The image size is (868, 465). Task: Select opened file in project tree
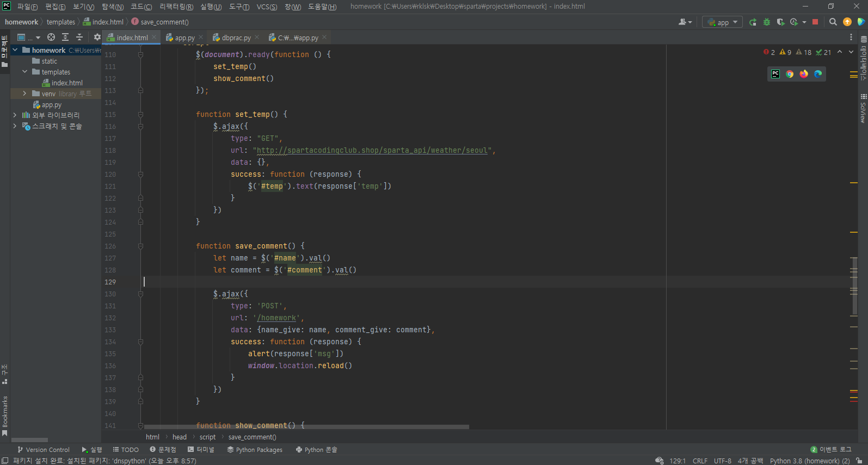pos(51,37)
